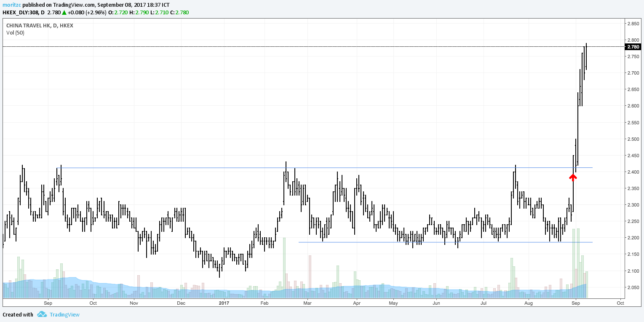The height and width of the screenshot is (322, 644).
Task: Click the Jul label on time axis
Action: click(484, 303)
